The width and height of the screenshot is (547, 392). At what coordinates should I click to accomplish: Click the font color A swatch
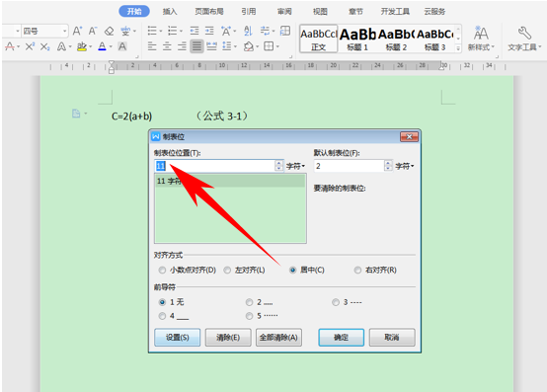pyautogui.click(x=102, y=46)
